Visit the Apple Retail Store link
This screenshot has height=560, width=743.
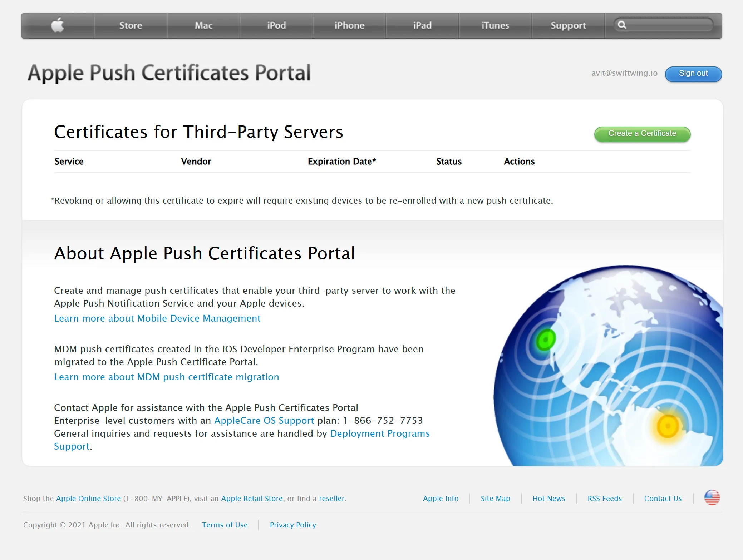[x=252, y=499]
